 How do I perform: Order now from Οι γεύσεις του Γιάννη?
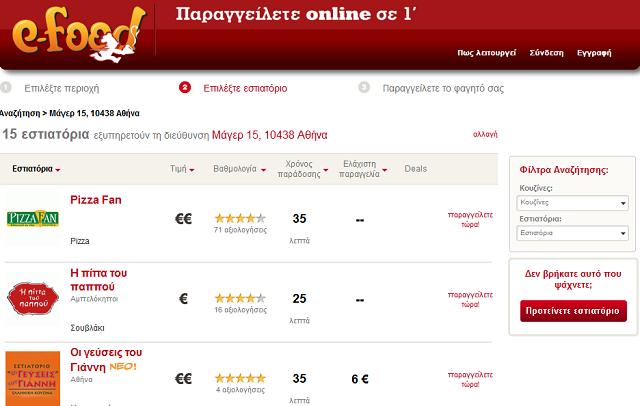click(x=470, y=379)
